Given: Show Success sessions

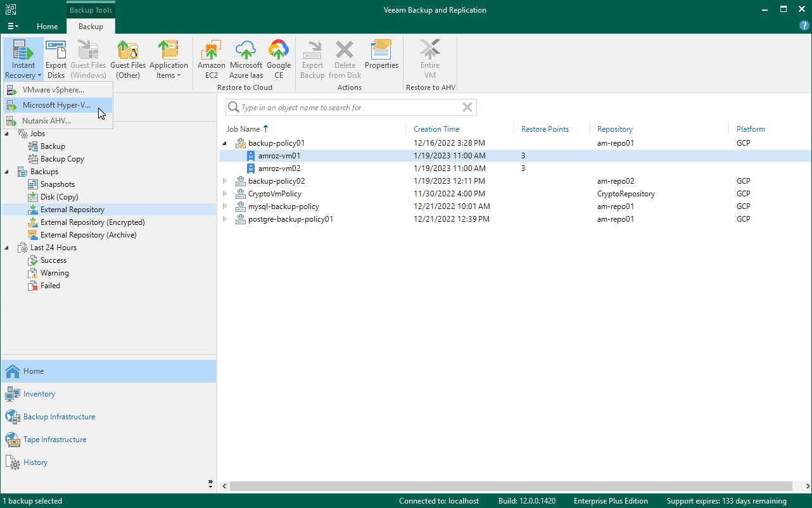Looking at the screenshot, I should tap(53, 260).
